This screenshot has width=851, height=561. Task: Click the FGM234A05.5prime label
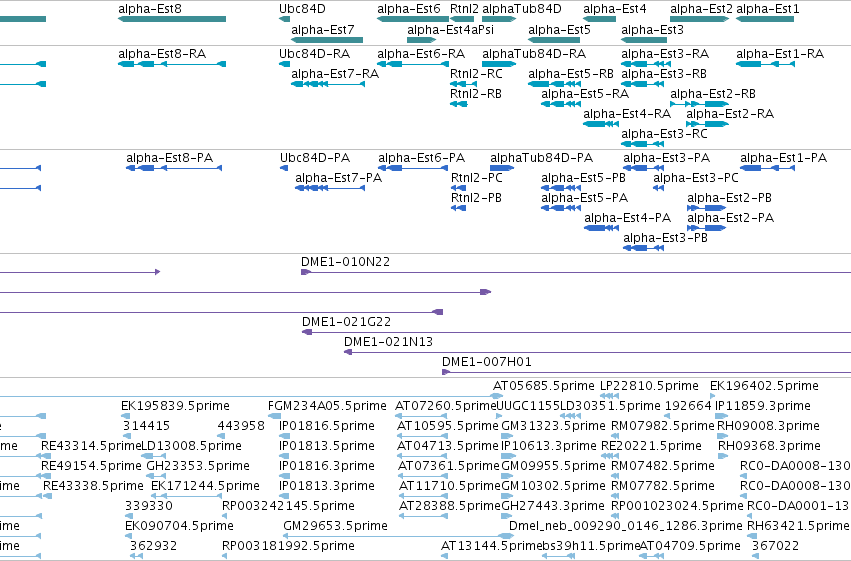pyautogui.click(x=327, y=406)
